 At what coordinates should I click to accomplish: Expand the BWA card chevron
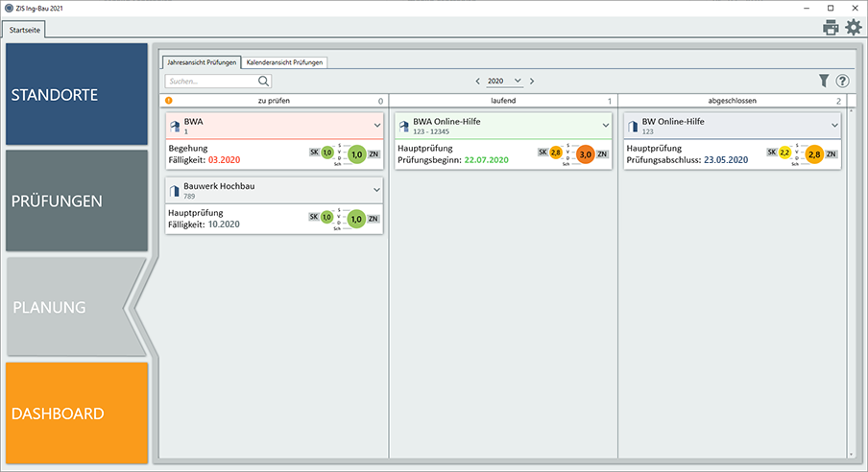click(377, 125)
